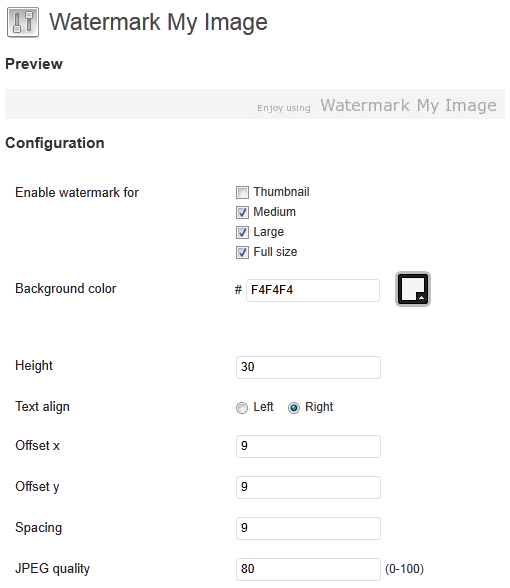Click the 'Enable watermark for' label
Viewport: 510px width, 588px height.
tap(77, 193)
